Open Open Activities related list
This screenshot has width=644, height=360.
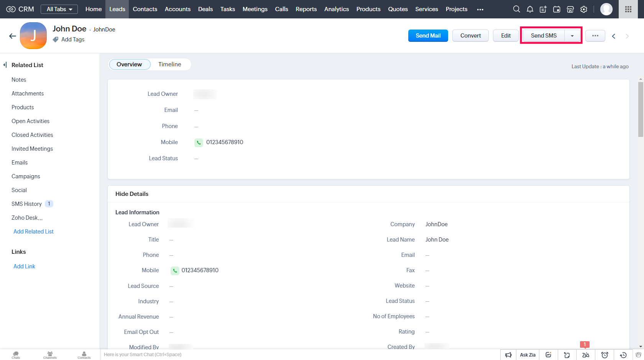[x=30, y=121]
